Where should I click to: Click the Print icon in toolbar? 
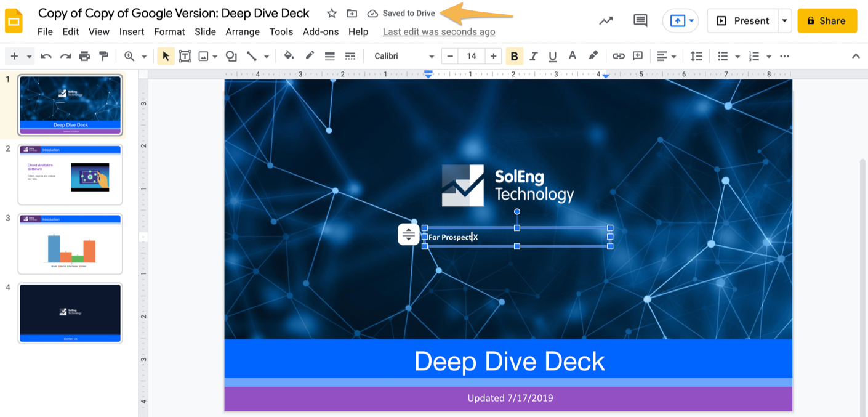pyautogui.click(x=84, y=57)
